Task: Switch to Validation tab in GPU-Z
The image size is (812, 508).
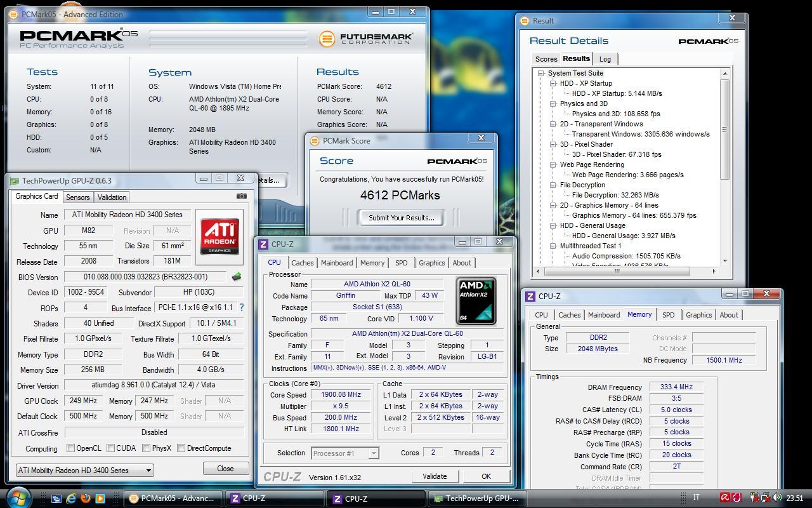Action: click(112, 197)
